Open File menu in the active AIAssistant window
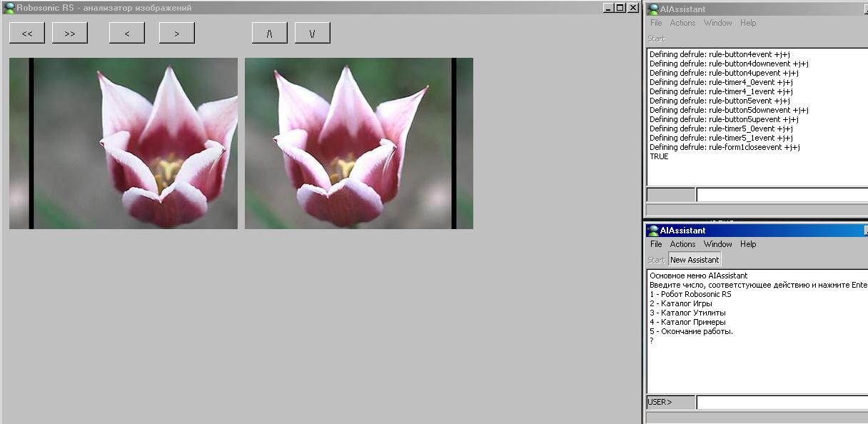The width and height of the screenshot is (868, 424). 656,244
